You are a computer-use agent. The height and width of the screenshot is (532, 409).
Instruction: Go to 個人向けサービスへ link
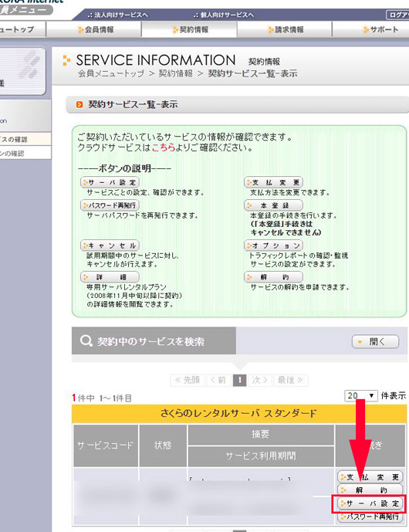(x=223, y=15)
